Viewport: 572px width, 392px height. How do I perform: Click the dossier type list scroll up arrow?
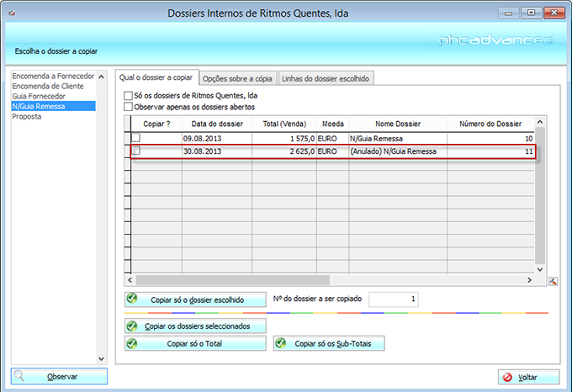coord(102,77)
